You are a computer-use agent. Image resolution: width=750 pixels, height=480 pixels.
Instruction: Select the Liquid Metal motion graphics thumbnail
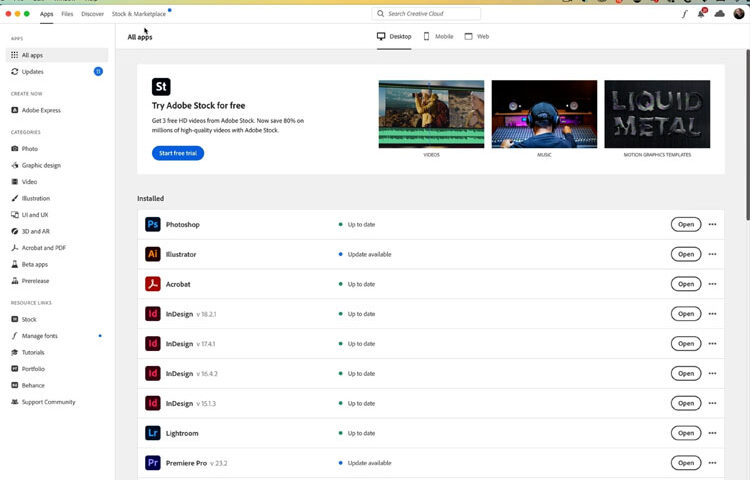(x=657, y=114)
